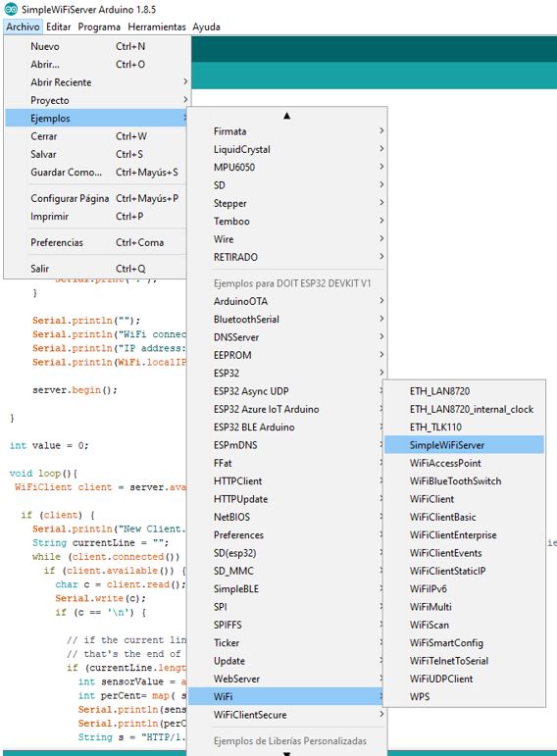
Task: Open the FFat examples
Action: (287, 464)
